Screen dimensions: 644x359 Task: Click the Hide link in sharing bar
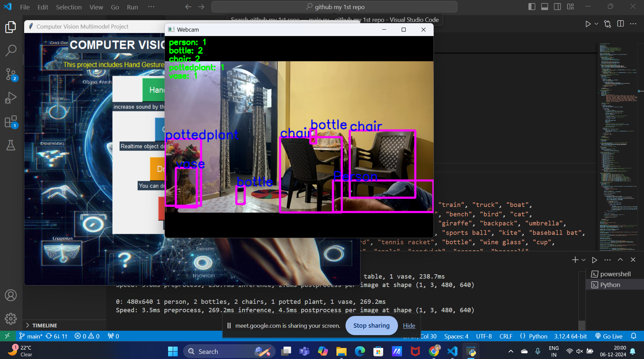tap(409, 325)
